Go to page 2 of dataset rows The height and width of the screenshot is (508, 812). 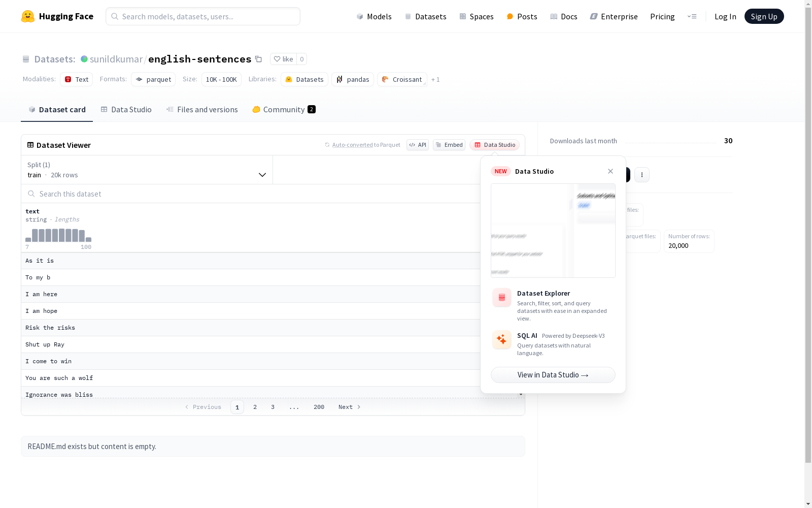pyautogui.click(x=255, y=407)
